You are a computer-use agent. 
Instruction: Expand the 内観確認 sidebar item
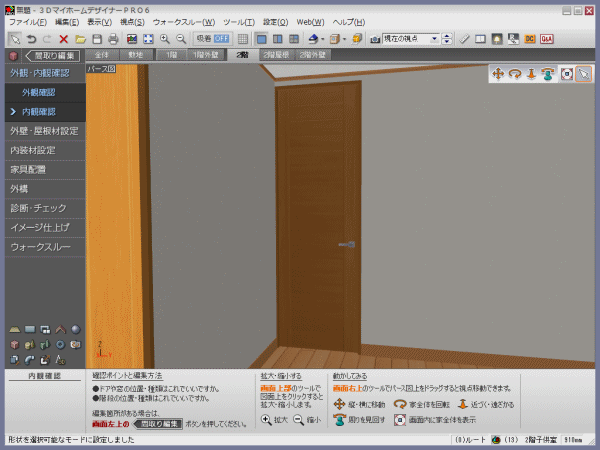(38, 111)
